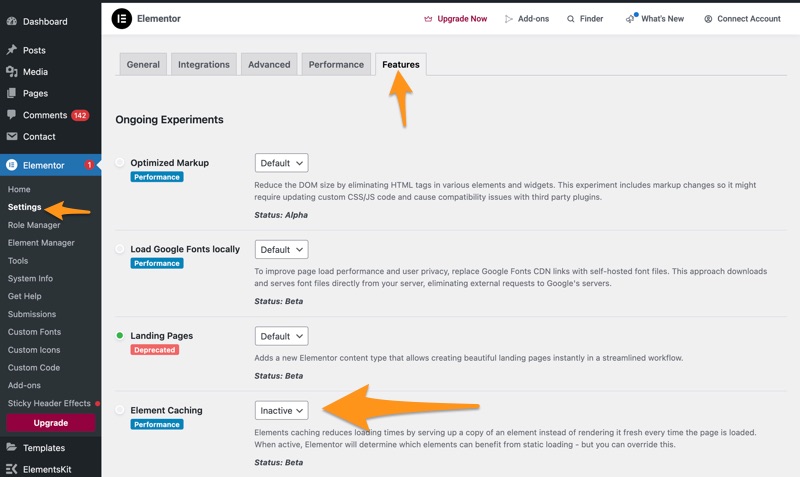Click the Upgrade Now crown icon

click(428, 19)
